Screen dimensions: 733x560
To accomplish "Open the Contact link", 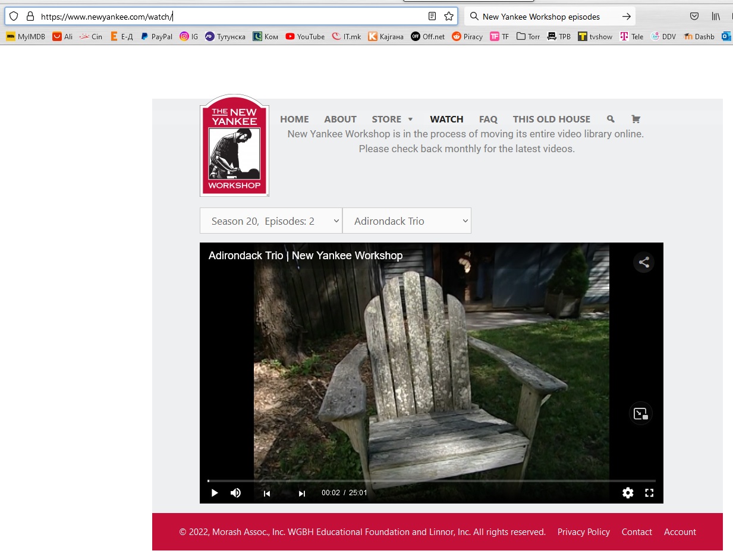I will [x=637, y=532].
